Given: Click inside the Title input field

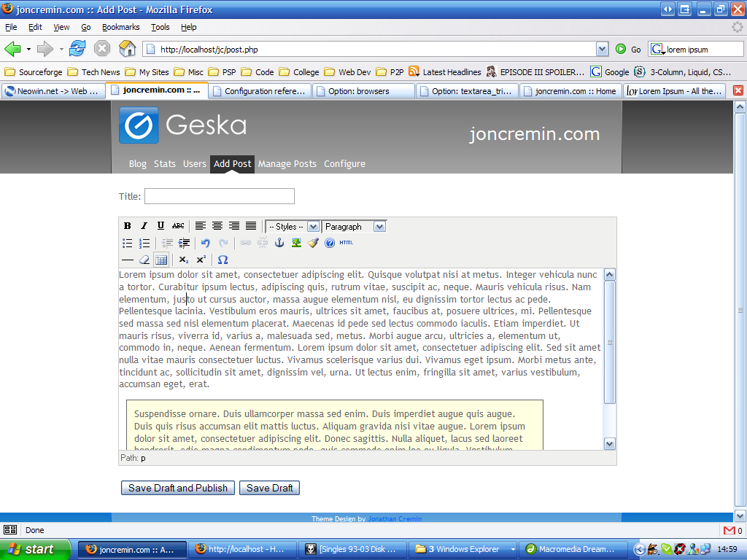Looking at the screenshot, I should (x=219, y=195).
